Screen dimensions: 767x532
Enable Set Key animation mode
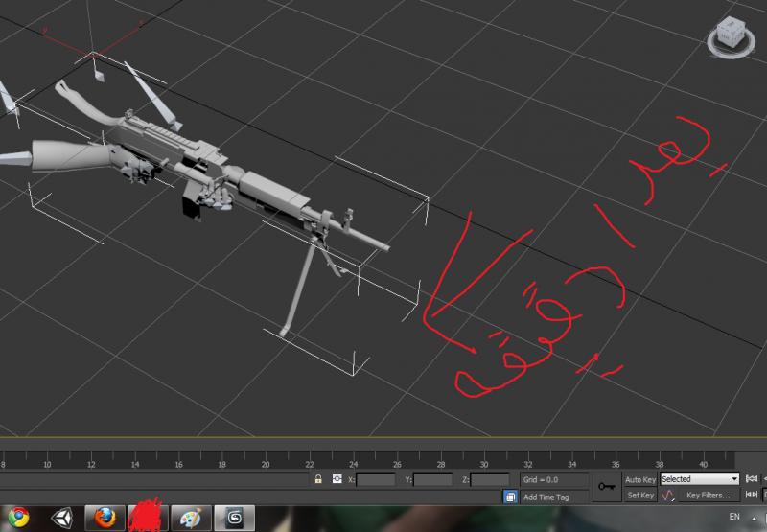coord(640,496)
